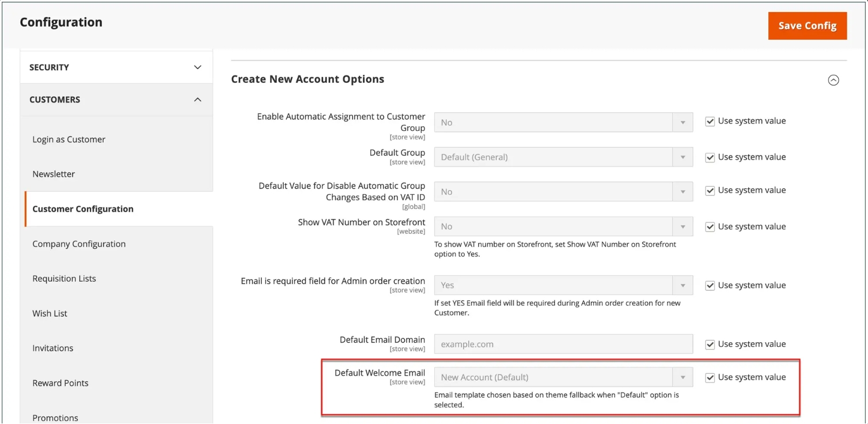The image size is (868, 424).
Task: Open Login as Customer settings
Action: click(x=69, y=139)
